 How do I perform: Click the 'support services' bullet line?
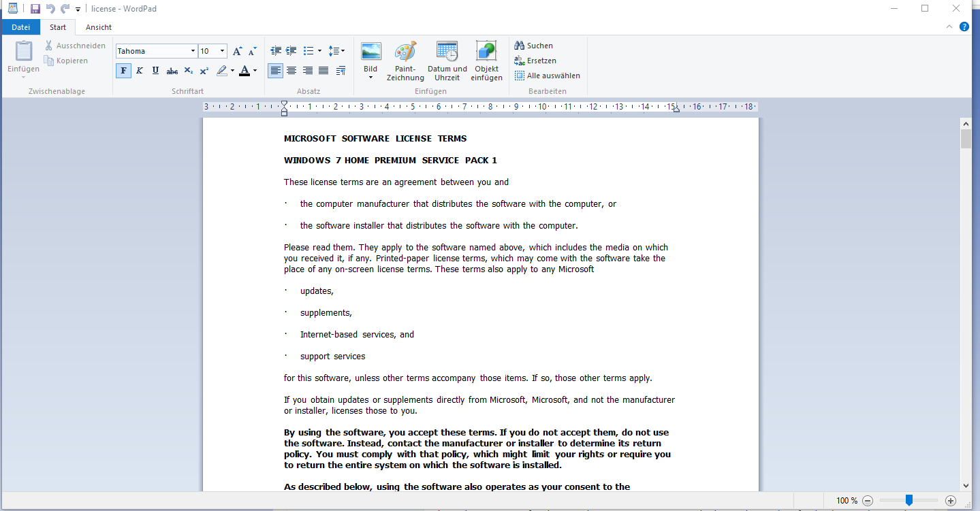click(333, 356)
